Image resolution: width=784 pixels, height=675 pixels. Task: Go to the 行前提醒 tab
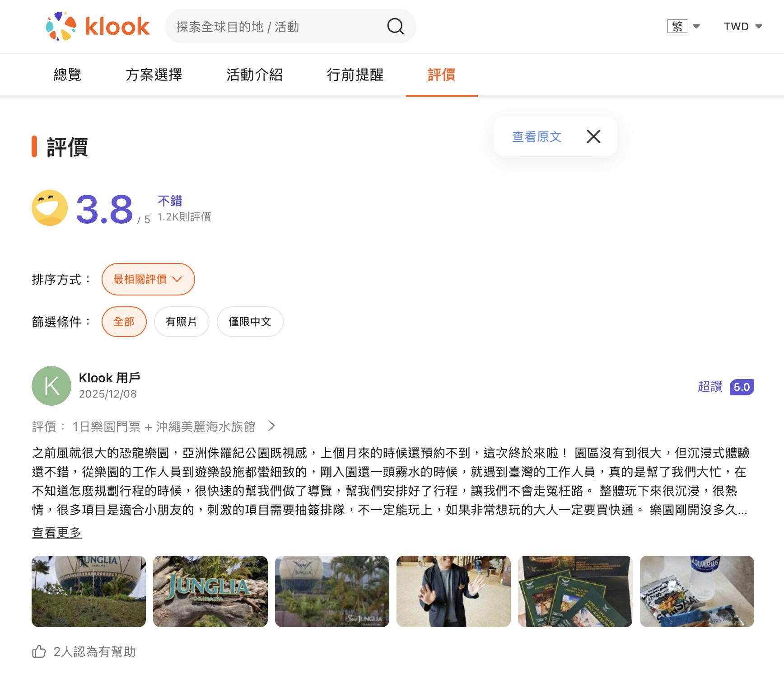click(x=355, y=75)
